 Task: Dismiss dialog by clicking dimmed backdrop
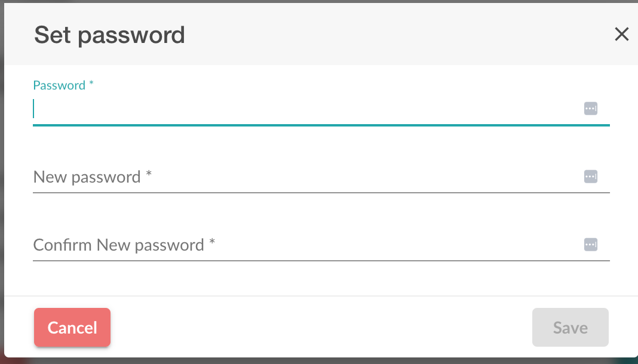2,183
